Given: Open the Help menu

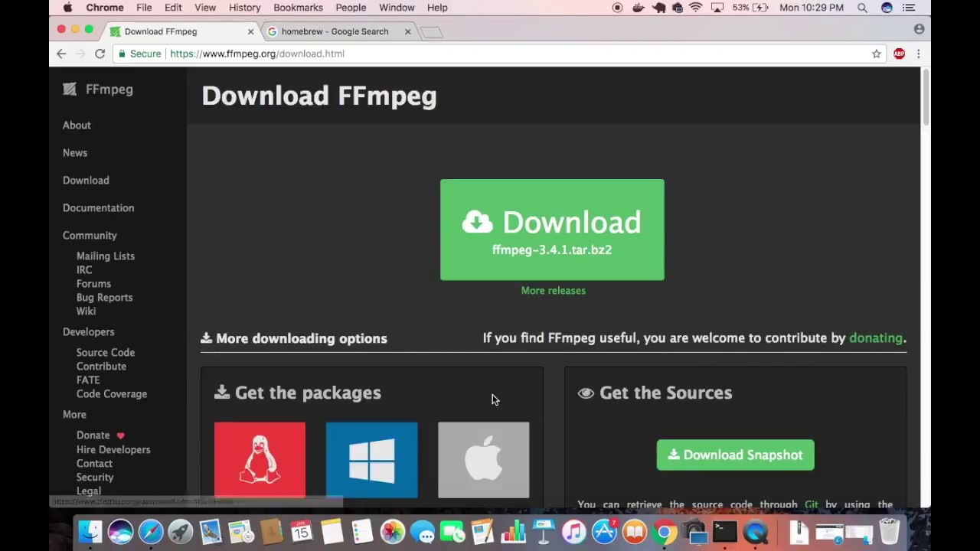Looking at the screenshot, I should point(437,8).
